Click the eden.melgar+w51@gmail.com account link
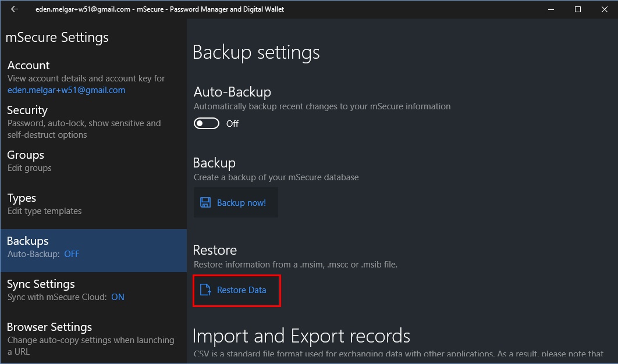618x364 pixels. [66, 90]
